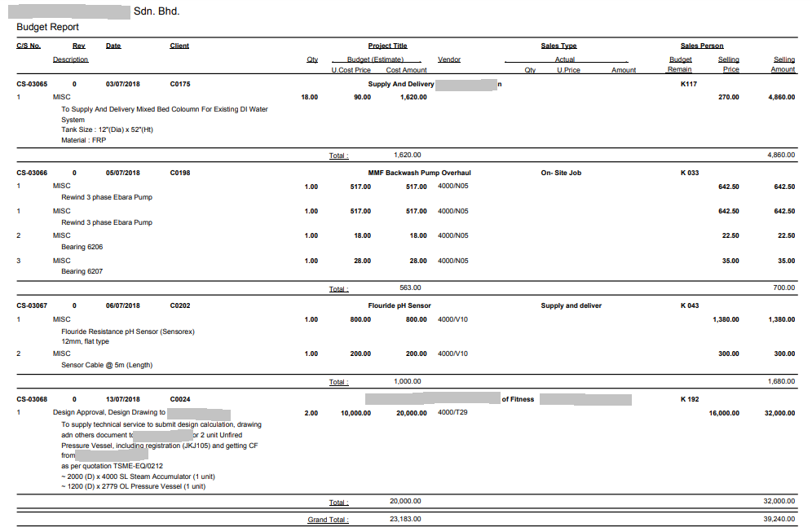Click 'as per quotation TSME-EQ/0212' line
The height and width of the screenshot is (527, 812).
pos(112,466)
